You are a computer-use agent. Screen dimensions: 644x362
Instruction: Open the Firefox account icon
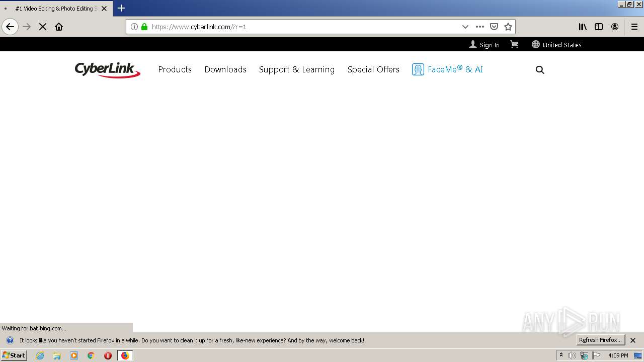click(615, 27)
